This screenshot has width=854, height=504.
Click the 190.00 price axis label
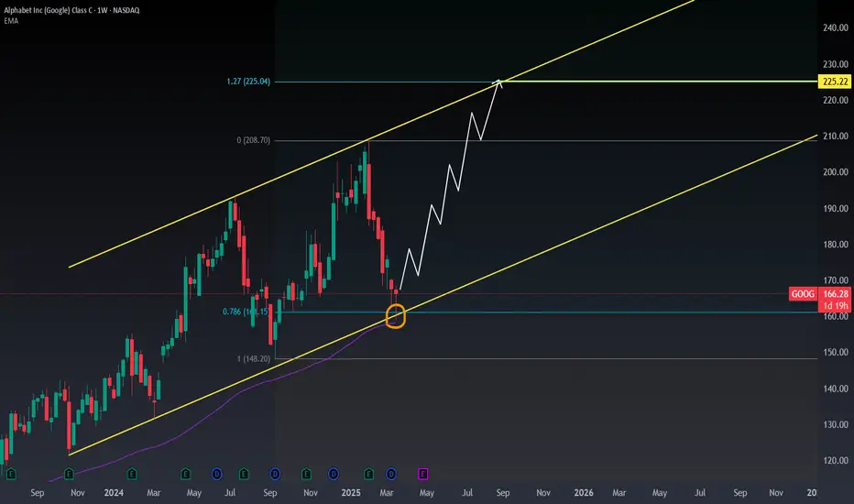pos(836,209)
